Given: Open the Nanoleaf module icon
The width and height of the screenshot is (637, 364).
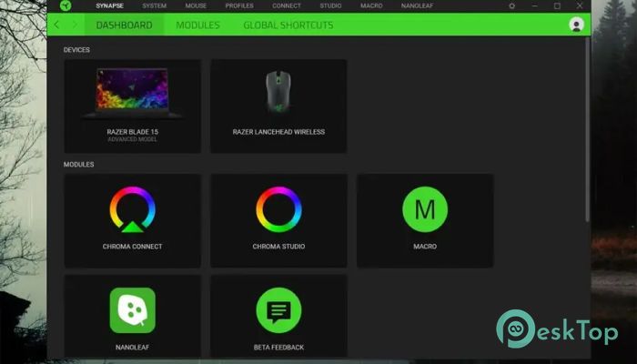Looking at the screenshot, I should tap(133, 310).
